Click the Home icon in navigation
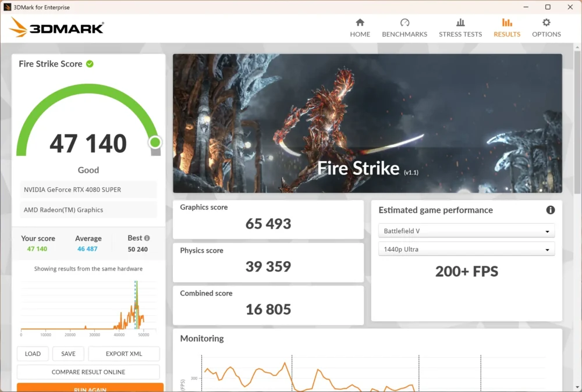This screenshot has height=392, width=582. [x=360, y=23]
